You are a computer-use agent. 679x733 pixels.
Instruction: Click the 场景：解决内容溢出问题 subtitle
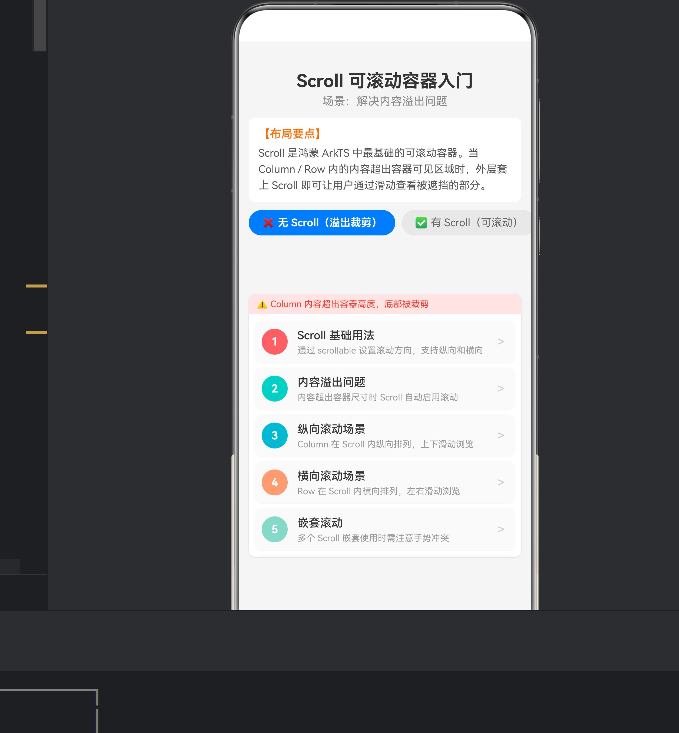(x=385, y=101)
